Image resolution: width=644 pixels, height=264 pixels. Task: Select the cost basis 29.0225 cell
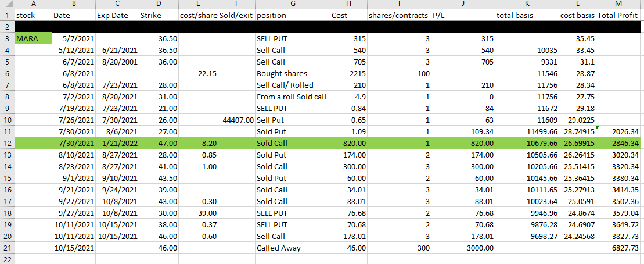577,120
